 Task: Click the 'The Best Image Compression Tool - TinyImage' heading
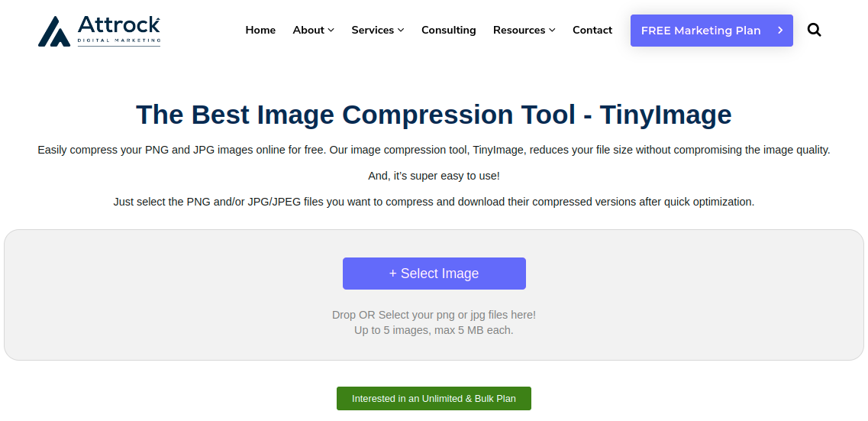pos(434,114)
